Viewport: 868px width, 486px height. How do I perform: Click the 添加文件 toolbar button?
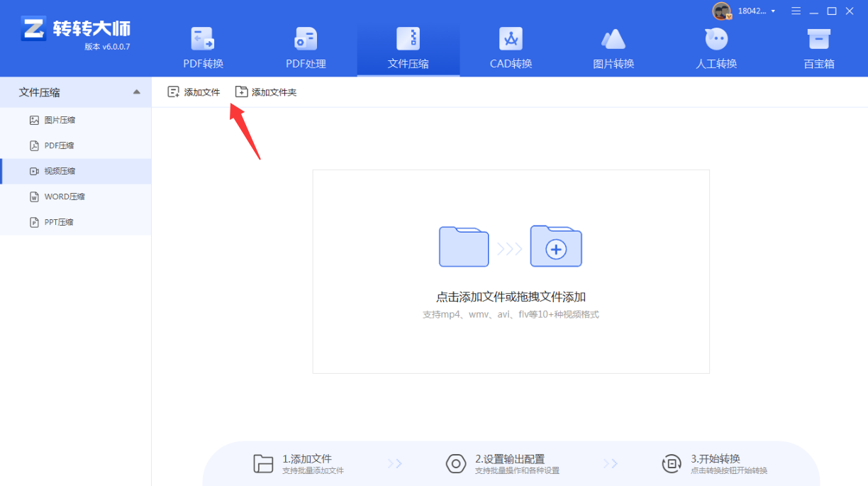coord(194,92)
